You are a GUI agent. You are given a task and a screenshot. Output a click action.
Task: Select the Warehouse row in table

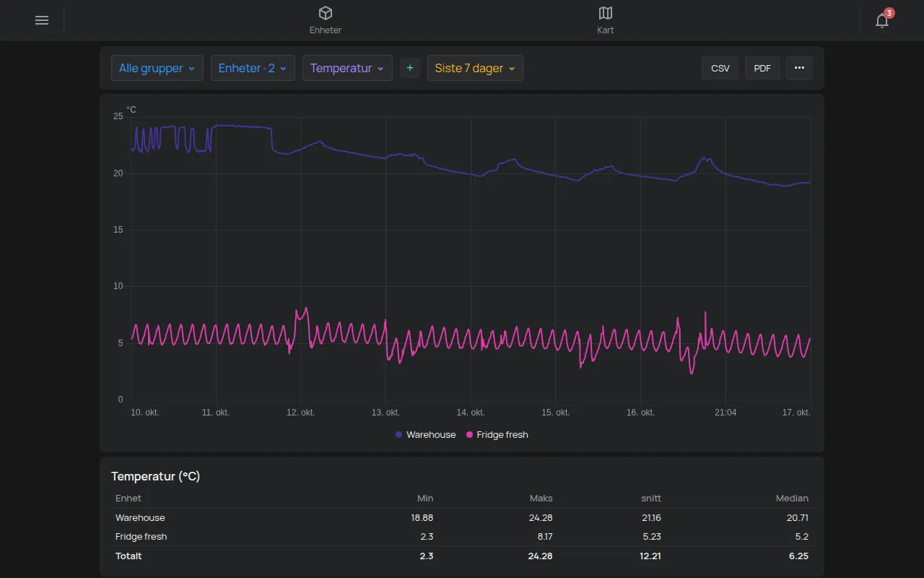[x=462, y=518]
